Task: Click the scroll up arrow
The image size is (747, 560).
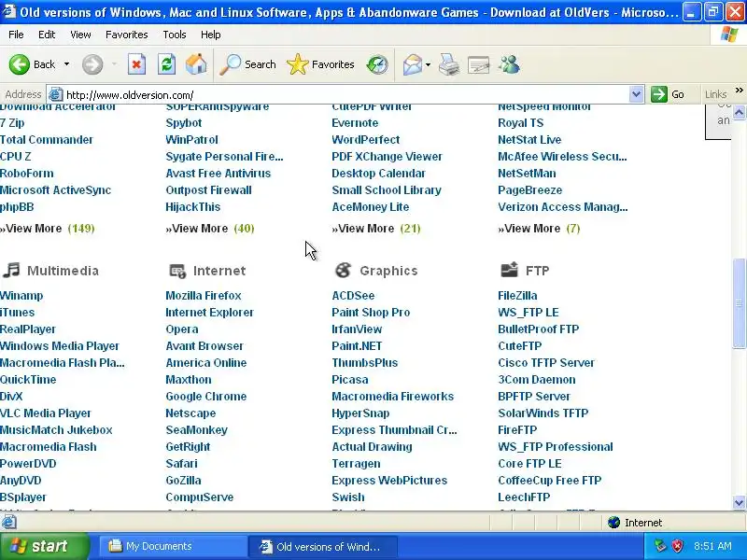Action: tap(739, 113)
